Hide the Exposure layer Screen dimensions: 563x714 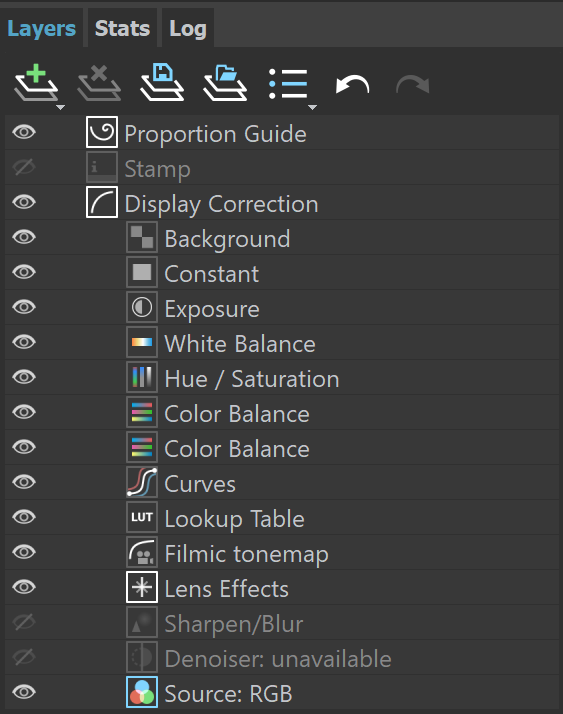[x=24, y=307]
